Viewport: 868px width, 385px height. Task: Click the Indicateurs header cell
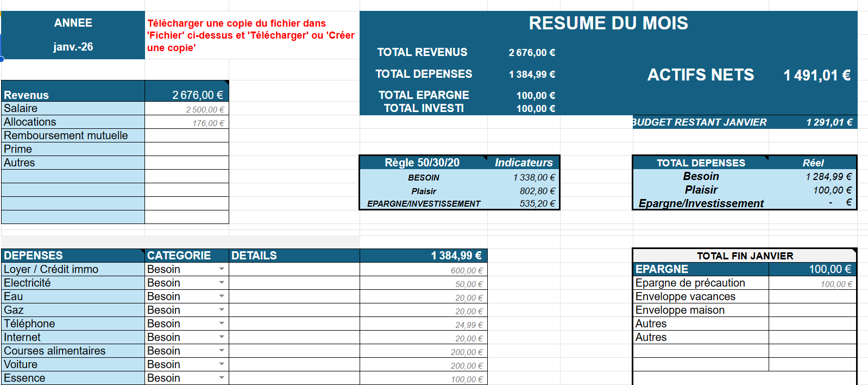[524, 163]
